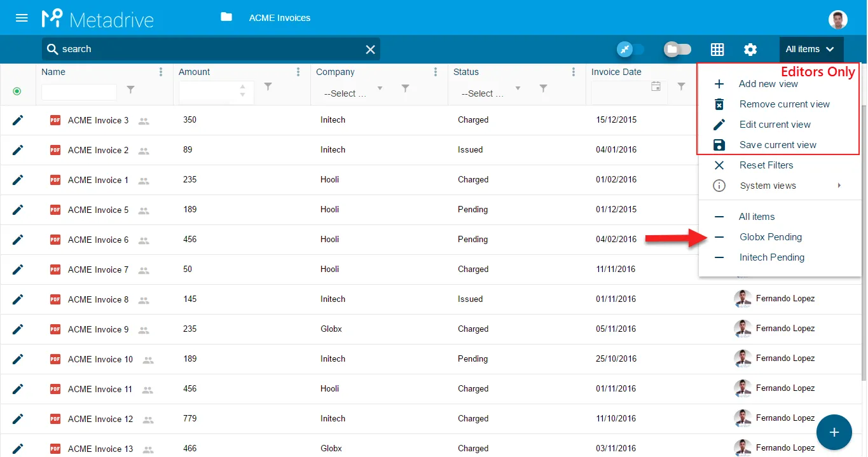Open the Invoice Date calendar picker
The image size is (868, 457).
656,86
